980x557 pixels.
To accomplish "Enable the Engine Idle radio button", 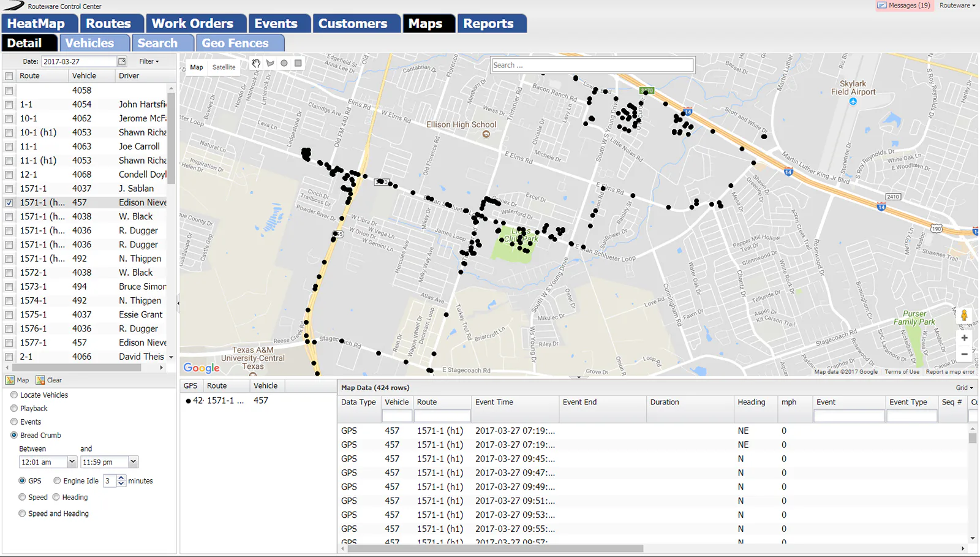I will (x=57, y=481).
